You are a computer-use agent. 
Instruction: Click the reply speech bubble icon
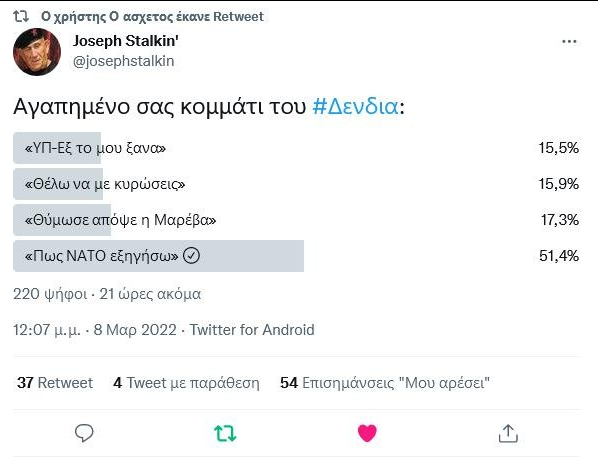pyautogui.click(x=84, y=433)
